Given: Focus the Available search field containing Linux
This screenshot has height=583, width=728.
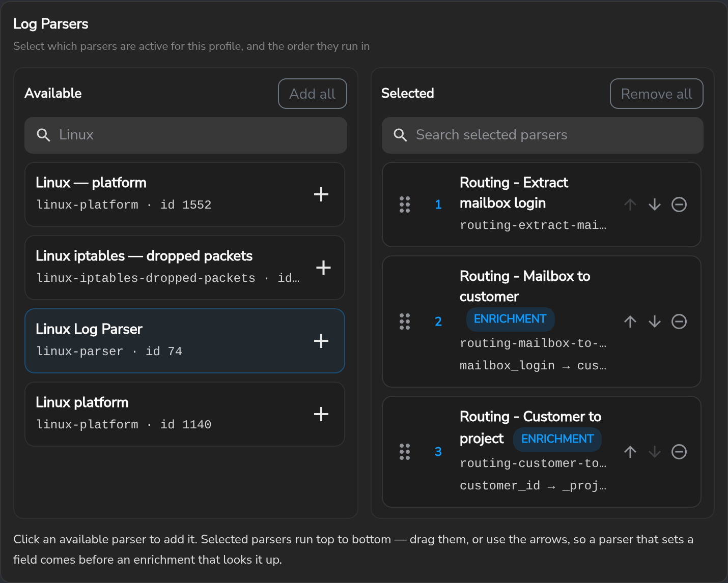Looking at the screenshot, I should pyautogui.click(x=186, y=135).
